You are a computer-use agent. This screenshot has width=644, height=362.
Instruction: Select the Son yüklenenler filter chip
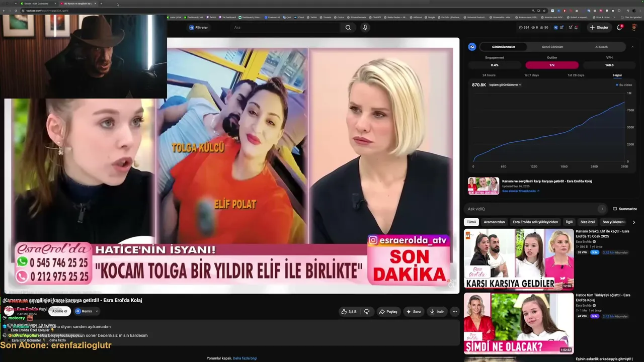click(x=614, y=222)
